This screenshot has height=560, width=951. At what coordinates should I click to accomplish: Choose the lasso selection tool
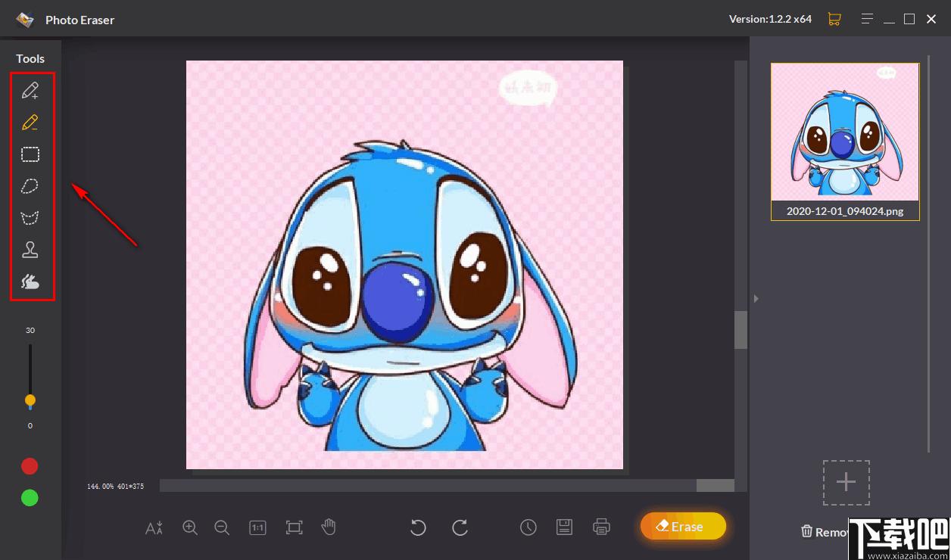point(30,186)
